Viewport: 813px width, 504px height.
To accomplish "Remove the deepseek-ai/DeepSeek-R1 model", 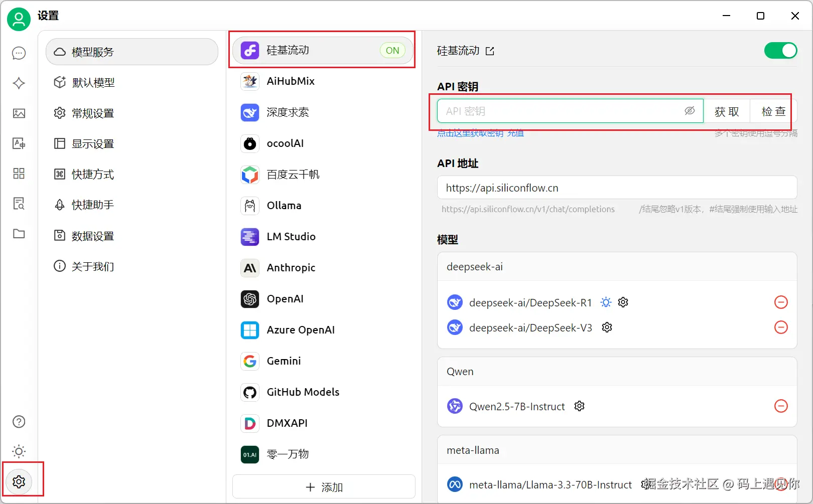I will tap(781, 302).
